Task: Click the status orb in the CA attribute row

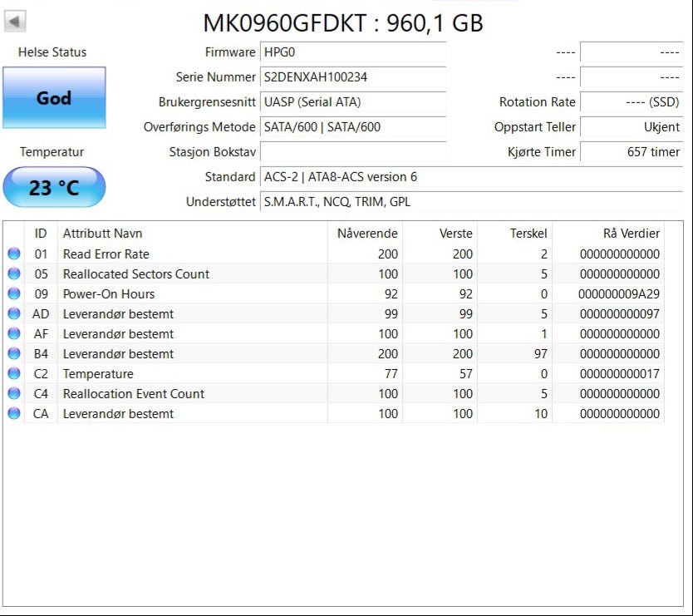Action: 14,413
